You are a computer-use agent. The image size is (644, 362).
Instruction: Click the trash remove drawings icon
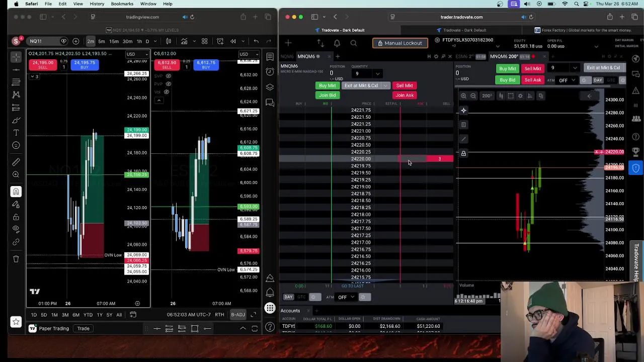[x=16, y=259]
